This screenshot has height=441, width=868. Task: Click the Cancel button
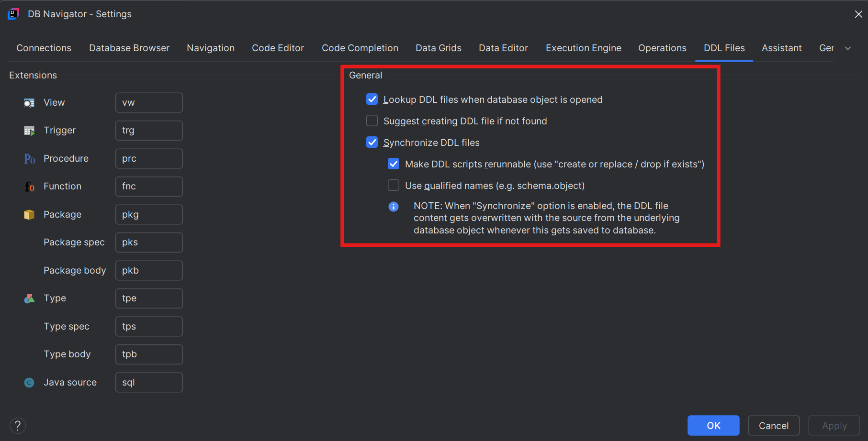(773, 425)
